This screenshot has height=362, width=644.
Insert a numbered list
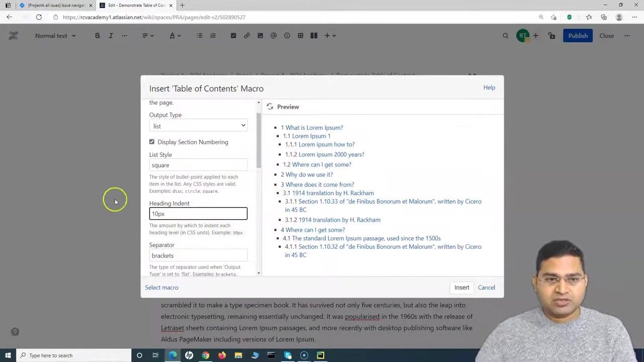point(213,36)
